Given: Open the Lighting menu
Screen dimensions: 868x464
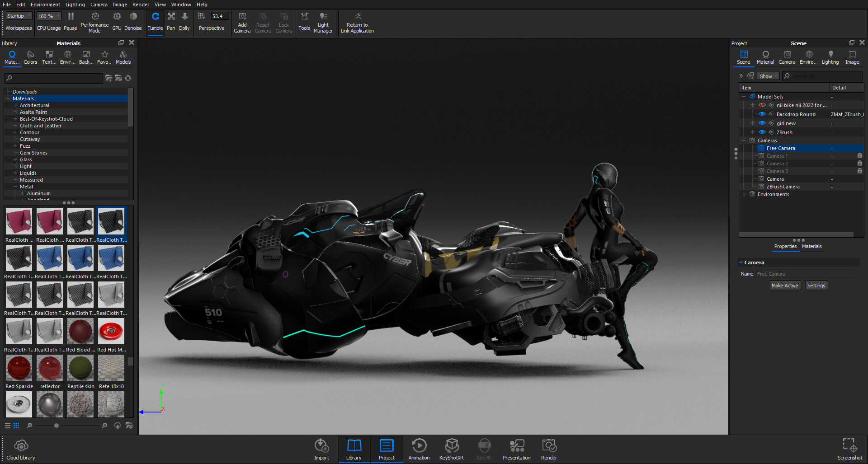Looking at the screenshot, I should [75, 5].
